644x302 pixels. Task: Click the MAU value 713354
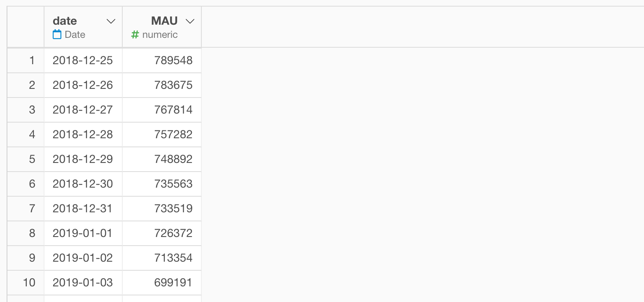[173, 258]
